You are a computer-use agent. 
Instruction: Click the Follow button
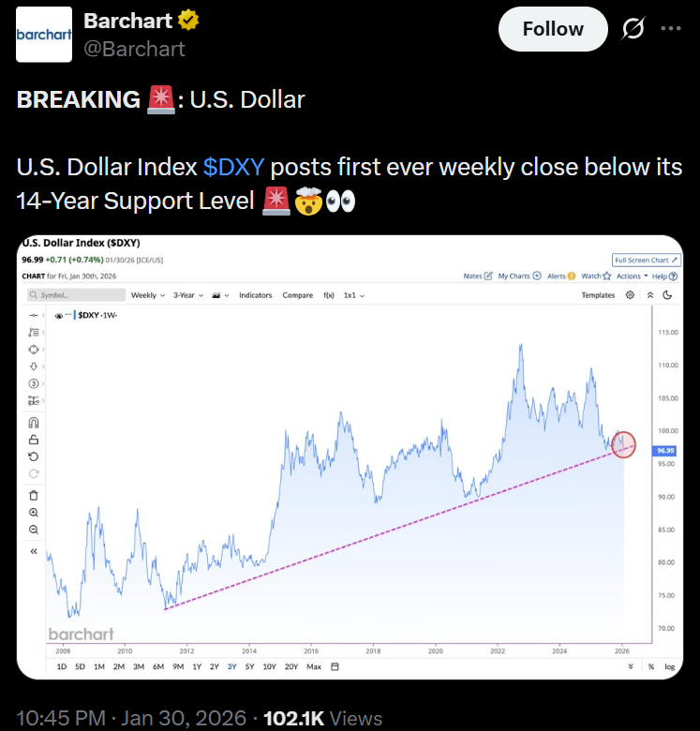[x=553, y=29]
